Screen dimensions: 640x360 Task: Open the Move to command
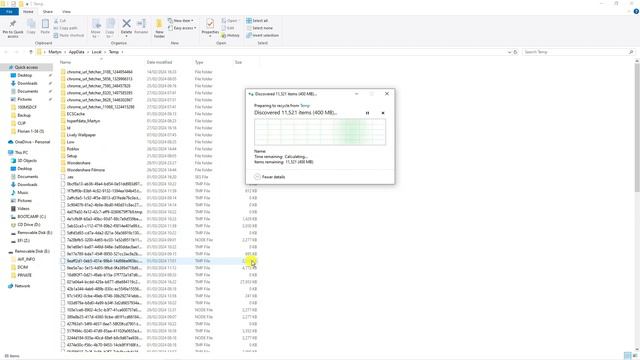point(96,28)
